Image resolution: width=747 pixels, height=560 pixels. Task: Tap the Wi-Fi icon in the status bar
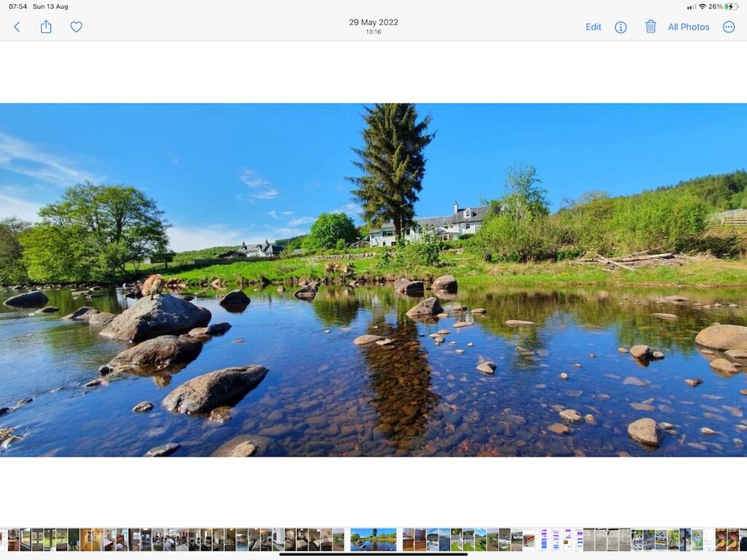702,7
